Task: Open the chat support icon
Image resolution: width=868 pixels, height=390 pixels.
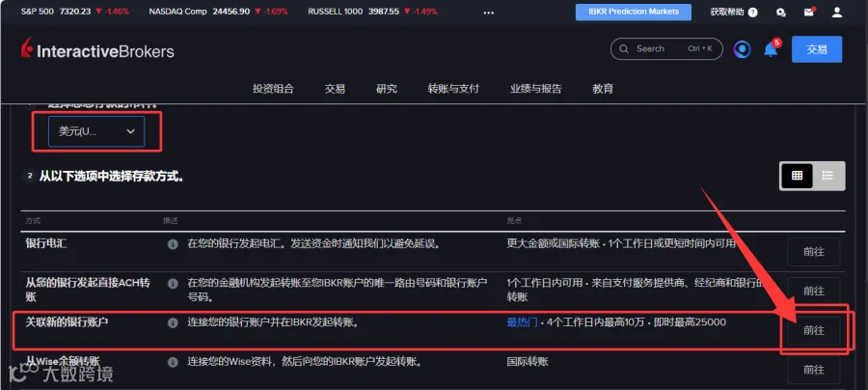Action: 781,13
